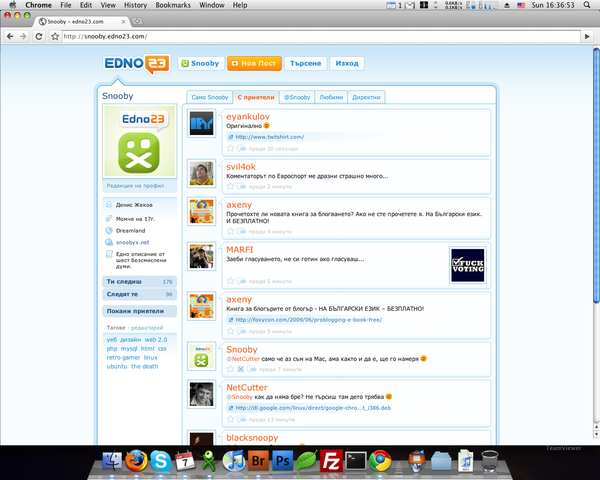This screenshot has height=480, width=600.
Task: Open Terminal from the dock
Action: coord(356,461)
